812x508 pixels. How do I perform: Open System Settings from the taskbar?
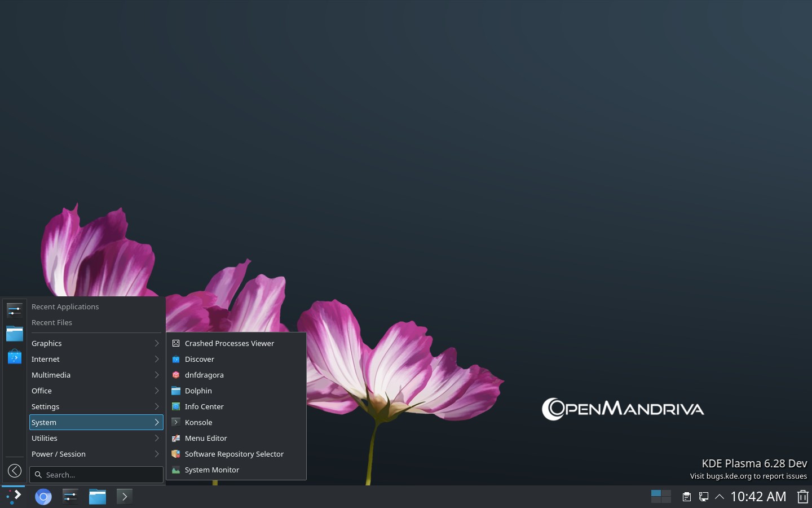pyautogui.click(x=70, y=497)
